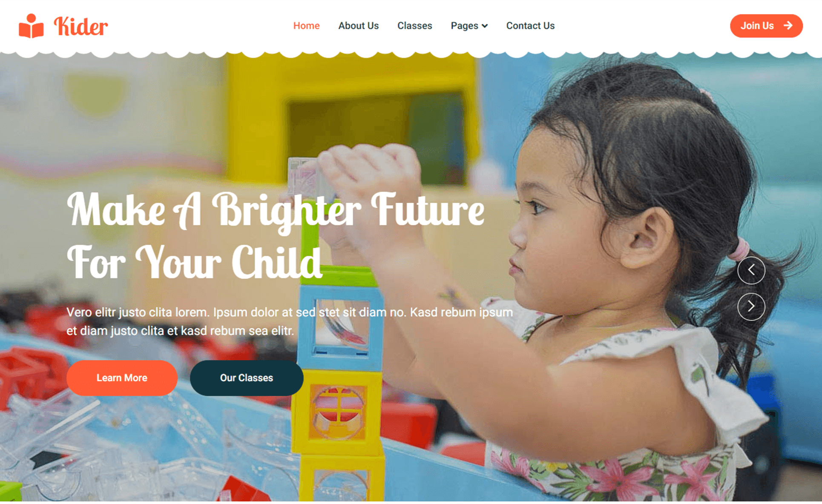The width and height of the screenshot is (822, 504).
Task: Click the Join Us call-to-action button
Action: [766, 25]
